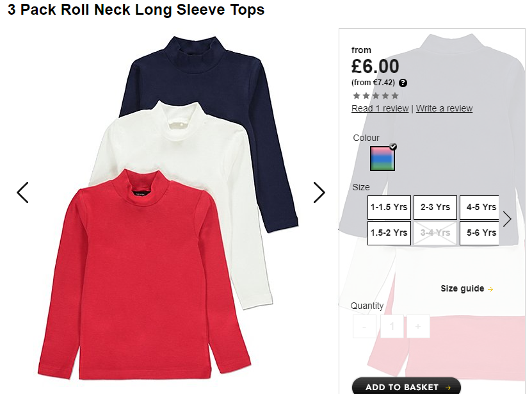Select size 4-5 Yrs
Viewport: 532px width, 394px height.
tap(480, 207)
